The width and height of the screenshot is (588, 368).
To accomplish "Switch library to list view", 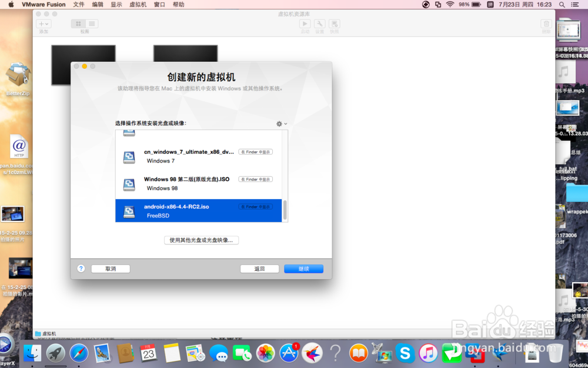I will (92, 24).
